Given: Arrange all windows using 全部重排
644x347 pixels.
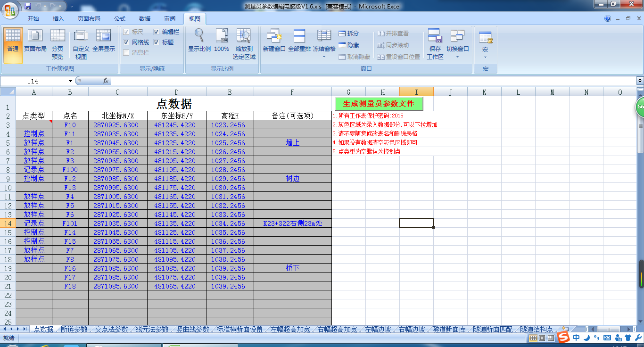Looking at the screenshot, I should tap(299, 41).
